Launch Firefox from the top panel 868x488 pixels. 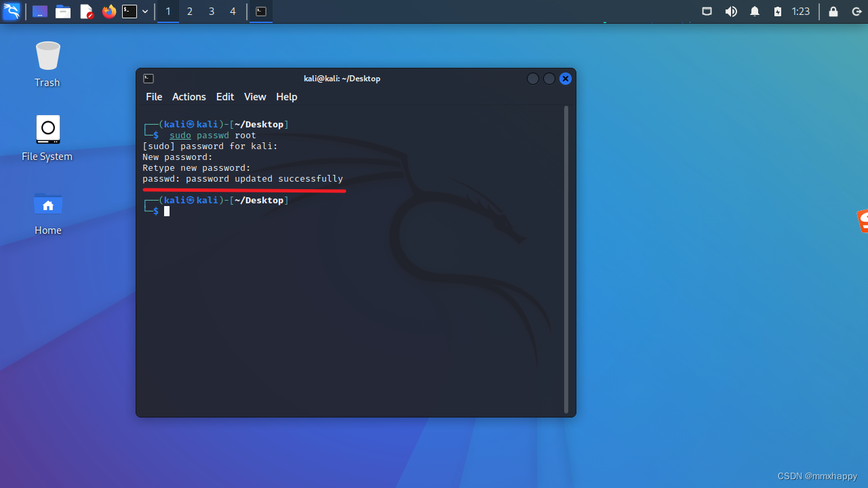coord(108,12)
